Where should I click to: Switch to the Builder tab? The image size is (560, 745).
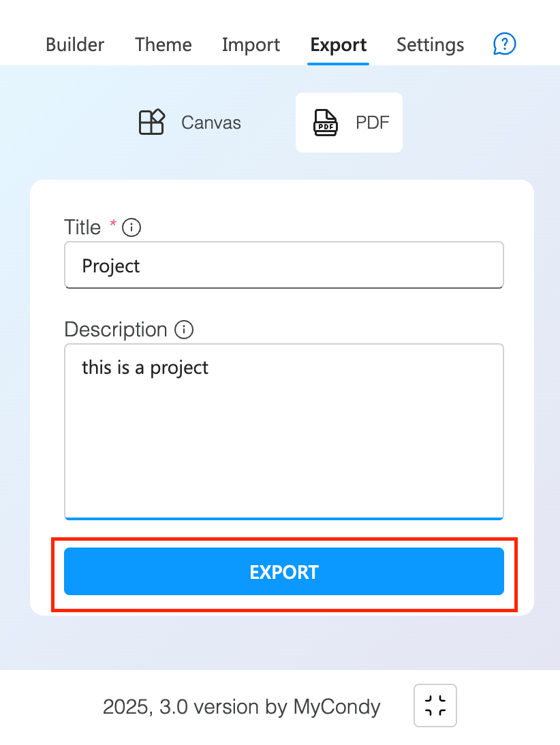tap(75, 45)
